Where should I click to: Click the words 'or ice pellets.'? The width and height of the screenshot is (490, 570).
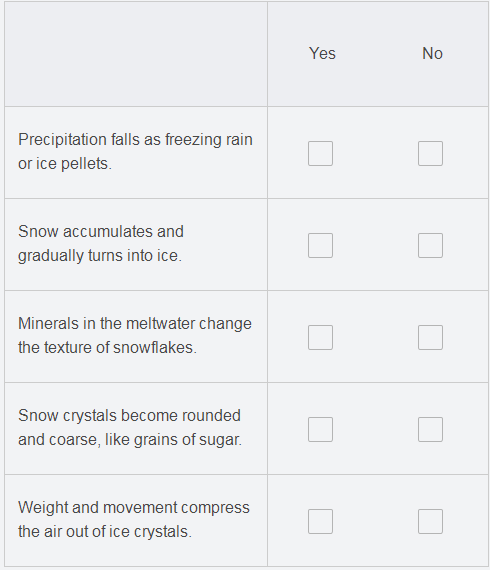coord(65,164)
